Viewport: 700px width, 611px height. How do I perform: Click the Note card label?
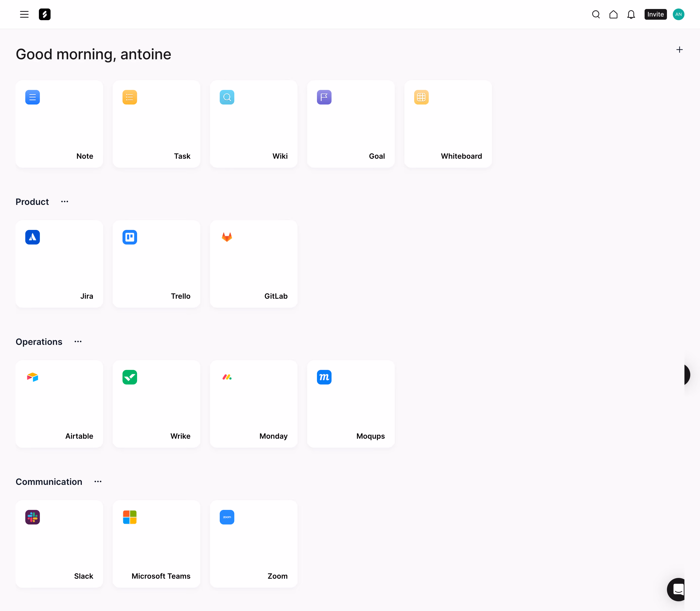coord(85,156)
